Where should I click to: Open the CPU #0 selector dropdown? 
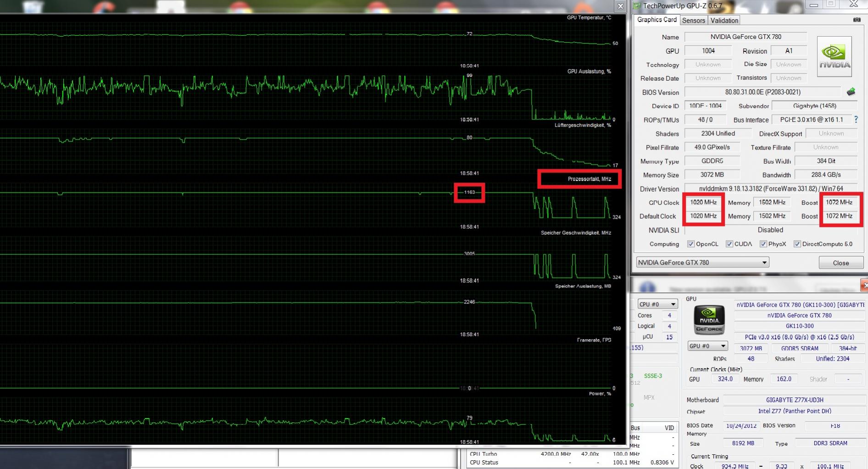coord(658,304)
